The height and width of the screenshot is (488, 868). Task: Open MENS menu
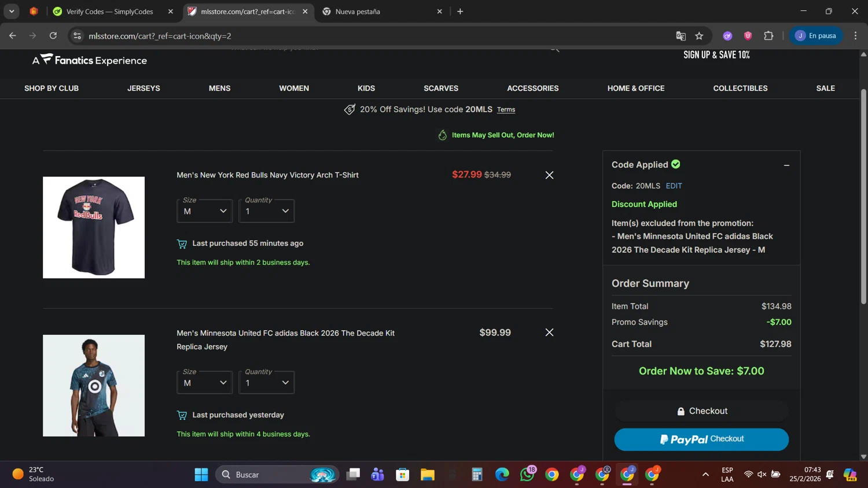219,88
